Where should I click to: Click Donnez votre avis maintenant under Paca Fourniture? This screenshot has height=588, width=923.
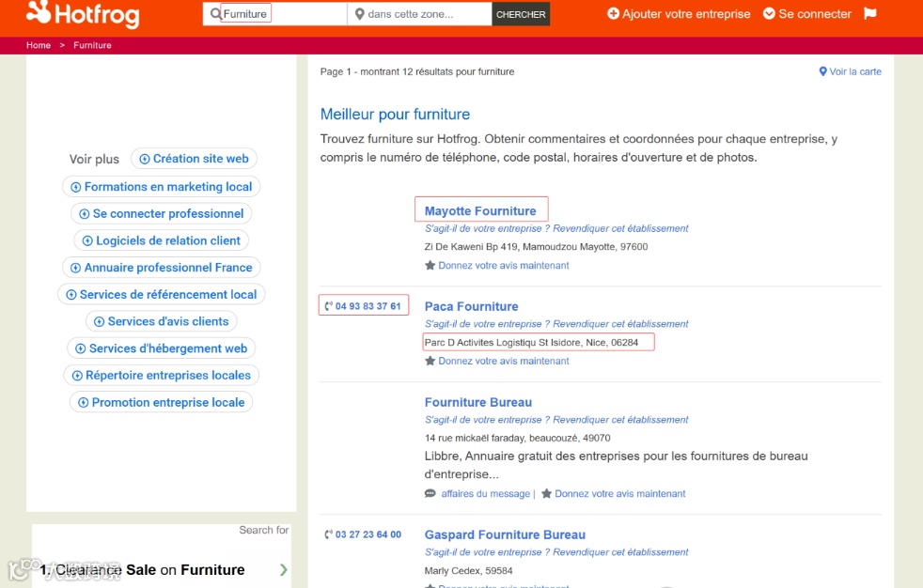coord(503,361)
